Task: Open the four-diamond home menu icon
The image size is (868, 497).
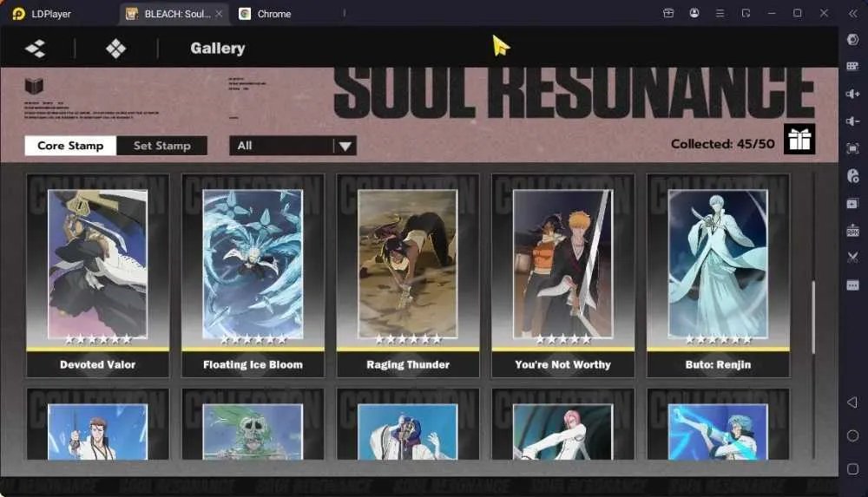Action: [115, 49]
